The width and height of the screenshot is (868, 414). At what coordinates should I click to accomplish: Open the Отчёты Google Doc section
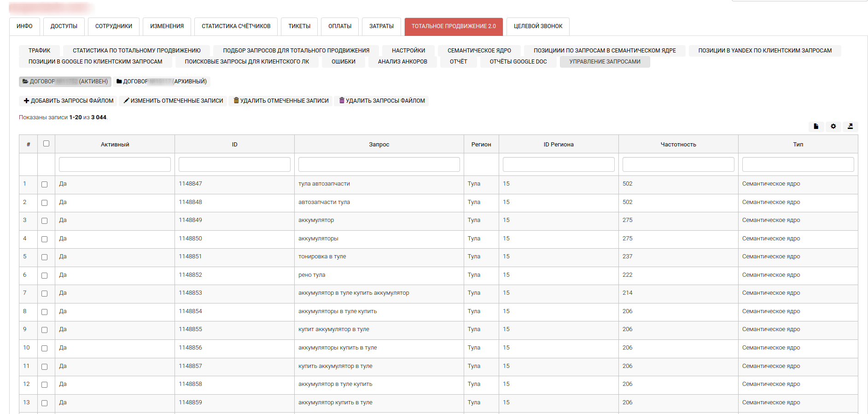click(518, 62)
